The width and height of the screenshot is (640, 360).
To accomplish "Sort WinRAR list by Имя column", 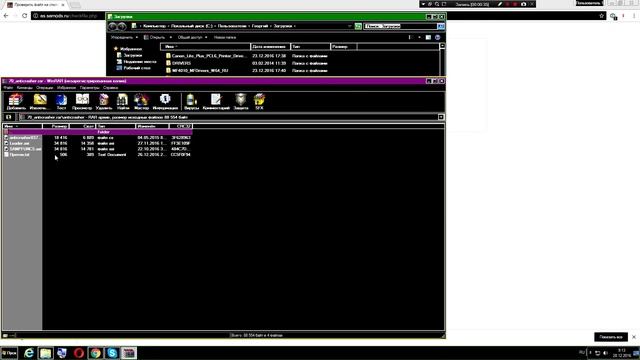I will pyautogui.click(x=22, y=126).
